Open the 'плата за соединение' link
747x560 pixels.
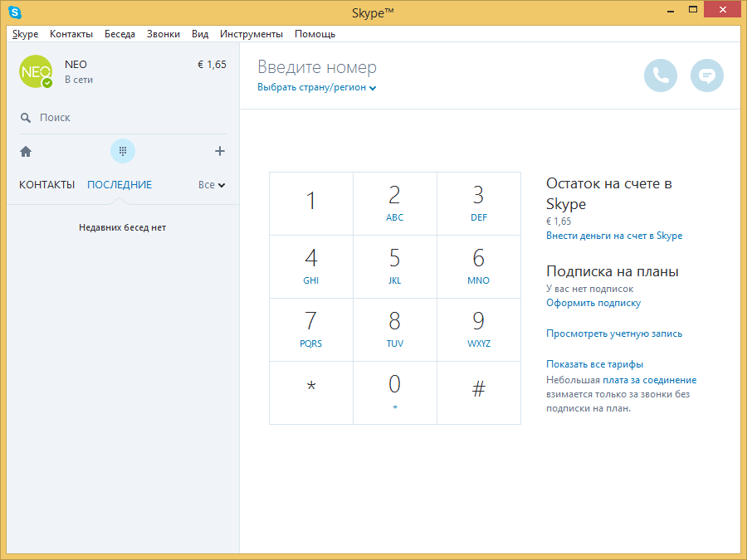point(649,380)
